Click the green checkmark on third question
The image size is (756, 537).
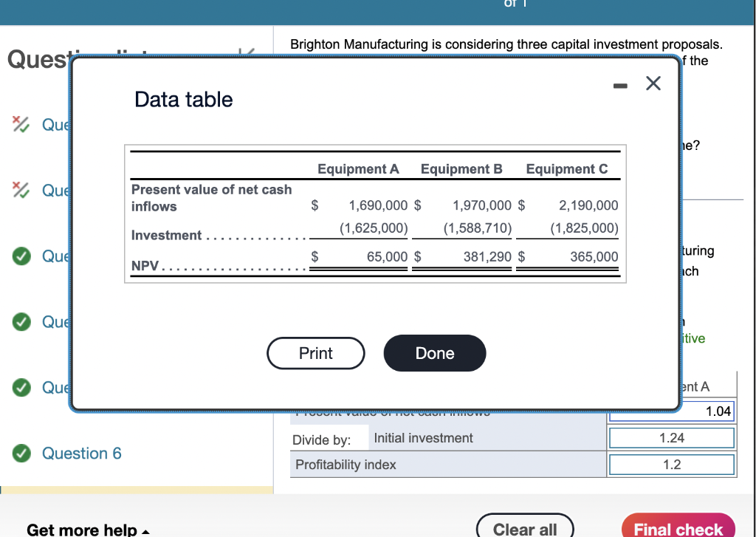[x=21, y=256]
